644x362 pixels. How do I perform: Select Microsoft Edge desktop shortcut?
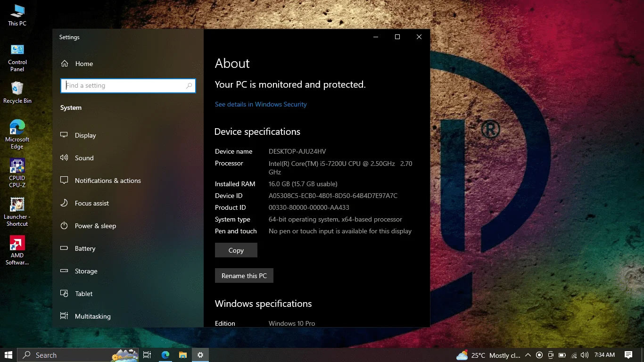pyautogui.click(x=17, y=134)
